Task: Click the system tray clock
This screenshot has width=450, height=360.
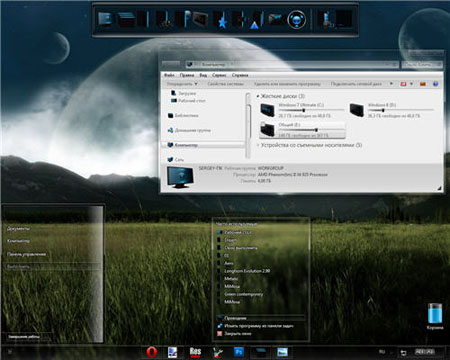Action: point(425,352)
